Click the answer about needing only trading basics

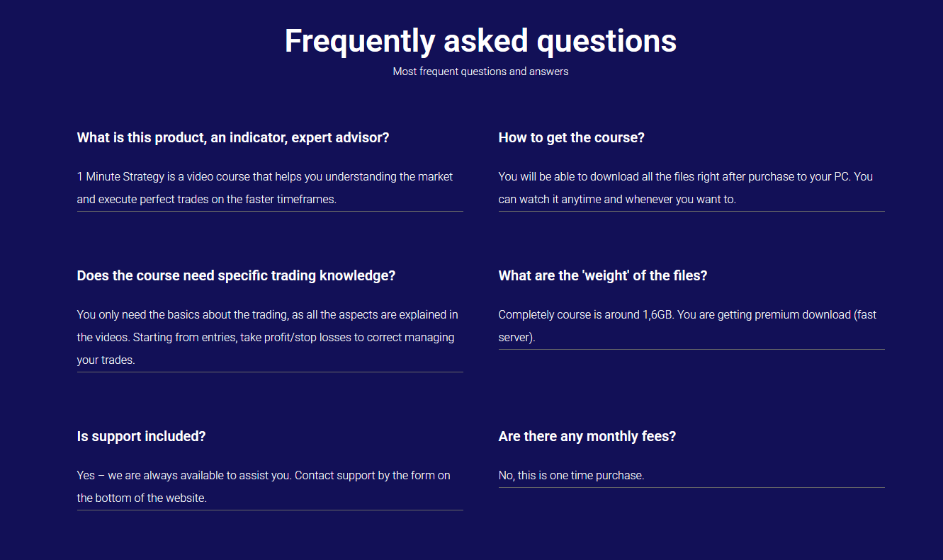267,337
